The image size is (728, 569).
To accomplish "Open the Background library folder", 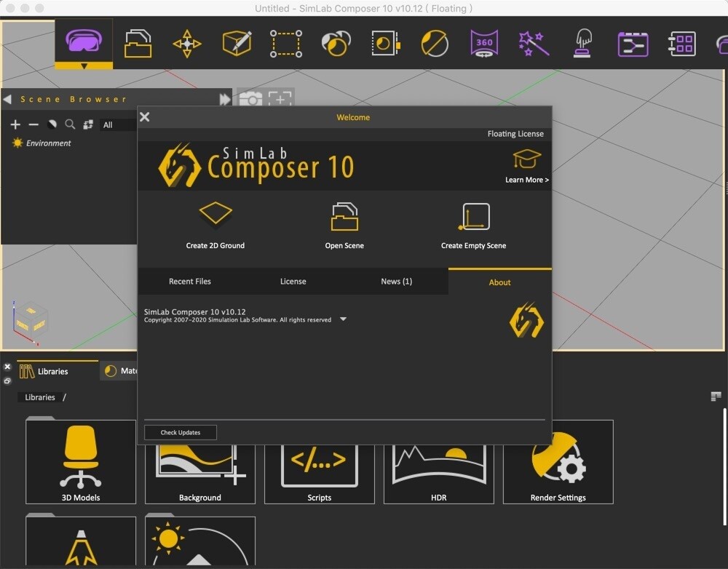I will (200, 474).
